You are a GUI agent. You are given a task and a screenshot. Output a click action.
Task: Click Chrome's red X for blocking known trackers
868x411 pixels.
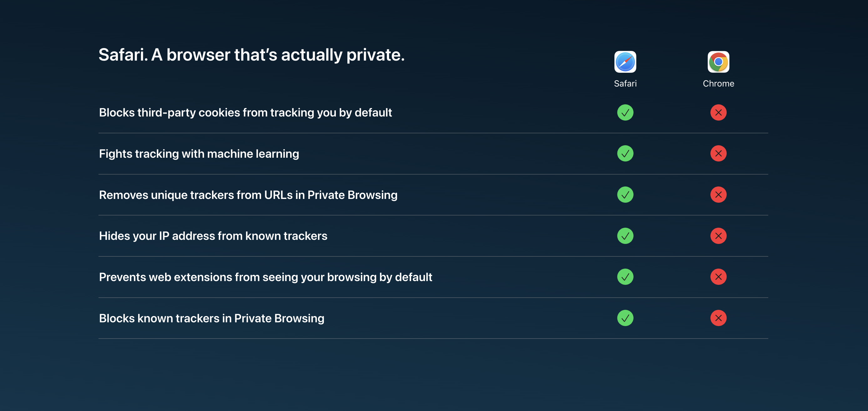coord(719,318)
